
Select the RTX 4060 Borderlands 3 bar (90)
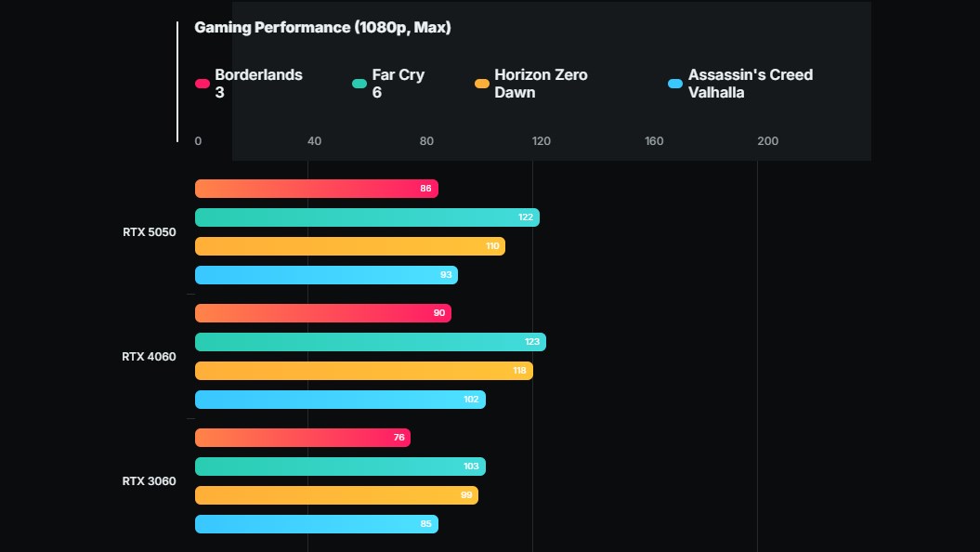coord(323,313)
